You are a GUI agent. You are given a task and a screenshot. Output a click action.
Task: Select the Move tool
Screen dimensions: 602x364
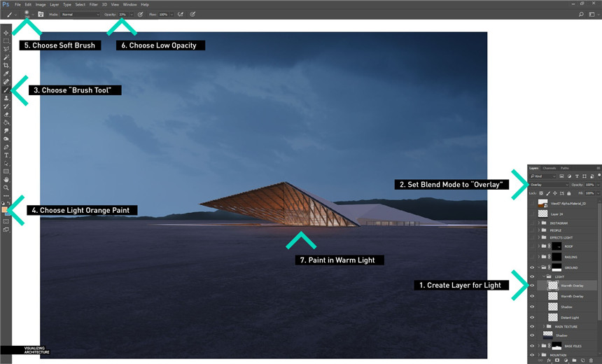coord(6,33)
